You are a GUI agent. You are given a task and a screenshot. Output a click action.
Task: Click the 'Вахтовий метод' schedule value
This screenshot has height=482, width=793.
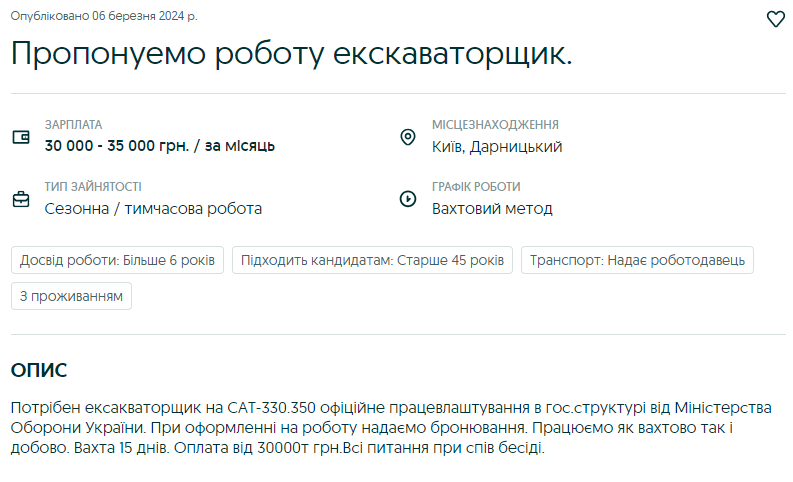pos(492,208)
